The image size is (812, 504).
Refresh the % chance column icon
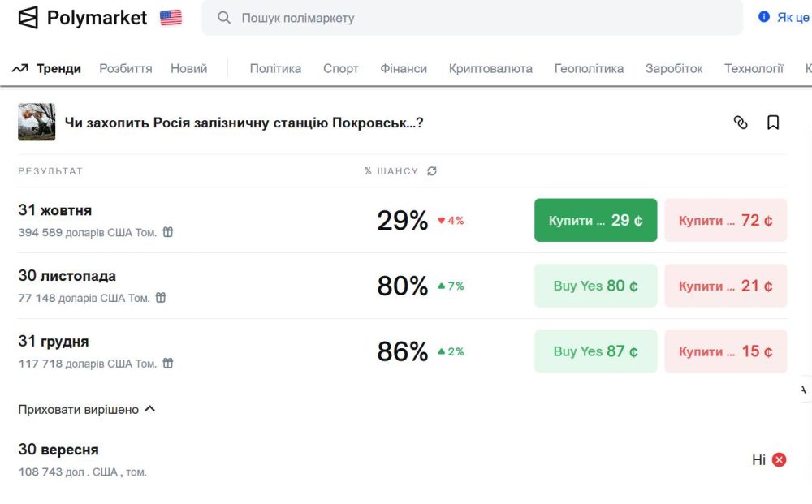(x=432, y=171)
